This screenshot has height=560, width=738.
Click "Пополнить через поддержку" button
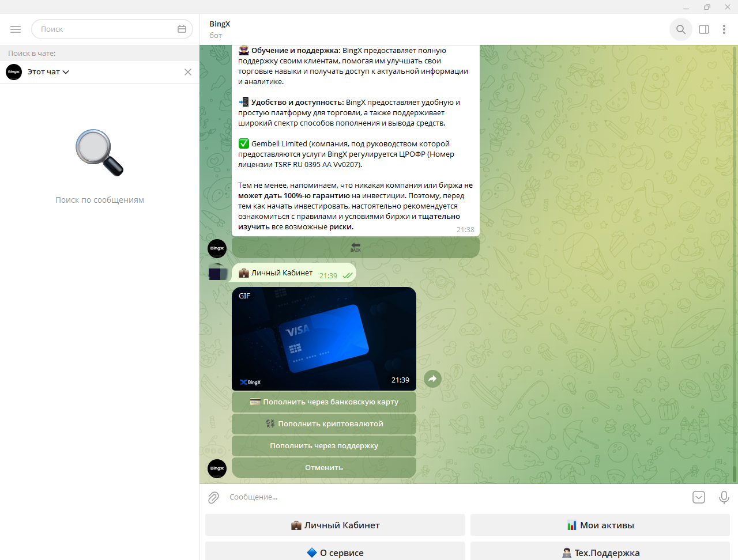pyautogui.click(x=324, y=446)
